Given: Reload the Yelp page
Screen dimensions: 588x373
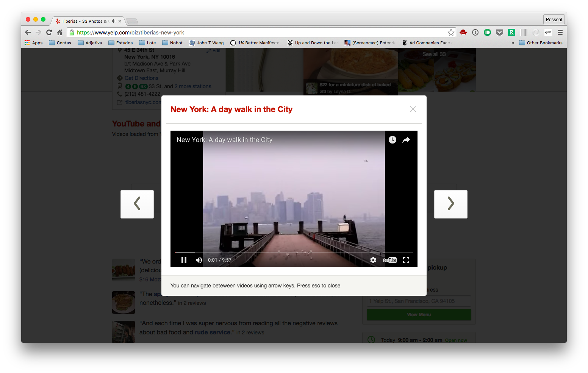Looking at the screenshot, I should [x=49, y=33].
